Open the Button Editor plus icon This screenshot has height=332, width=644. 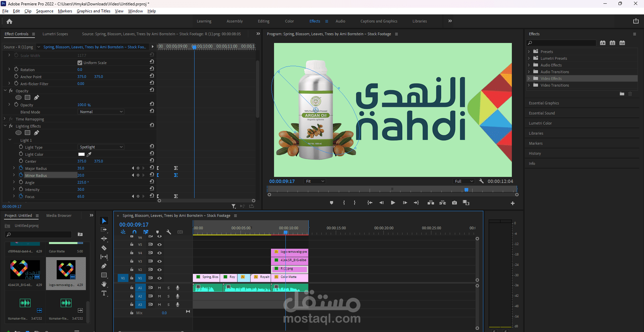[x=513, y=203]
